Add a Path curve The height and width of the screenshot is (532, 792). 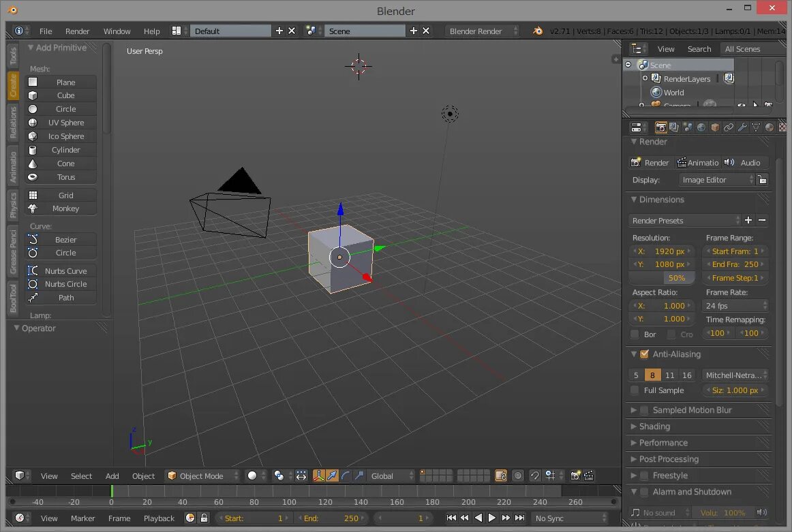pyautogui.click(x=61, y=298)
